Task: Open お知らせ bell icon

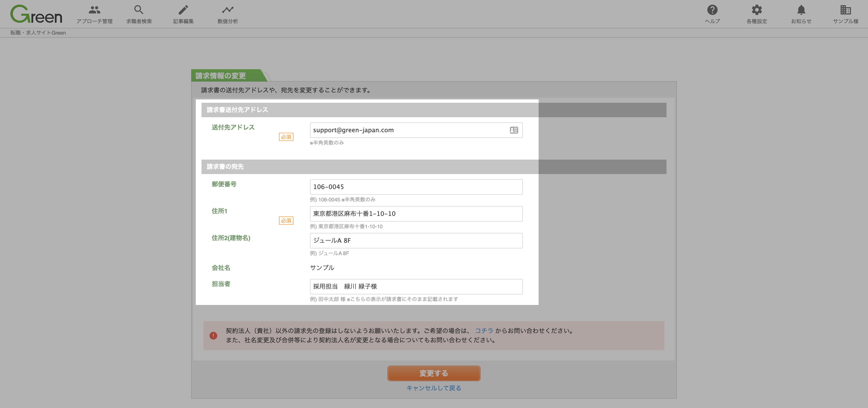Action: (x=801, y=10)
